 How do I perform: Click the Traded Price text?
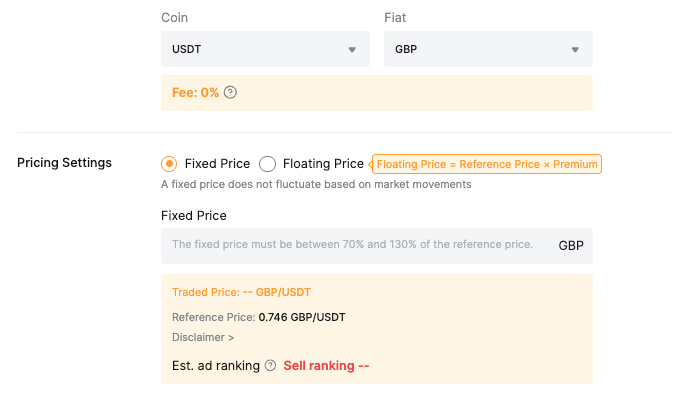click(241, 292)
